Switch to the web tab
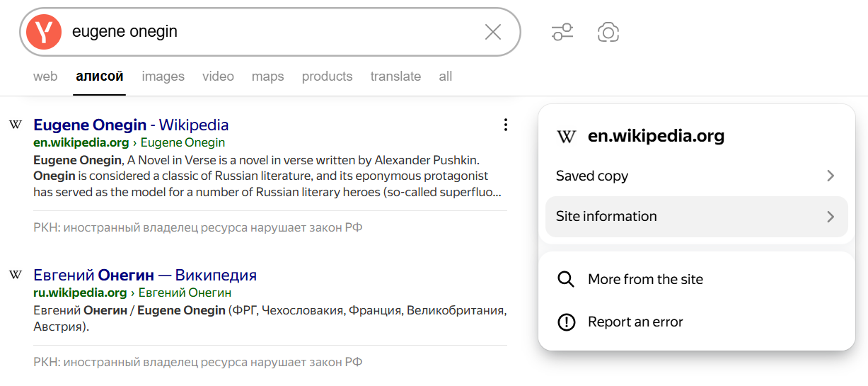 45,76
